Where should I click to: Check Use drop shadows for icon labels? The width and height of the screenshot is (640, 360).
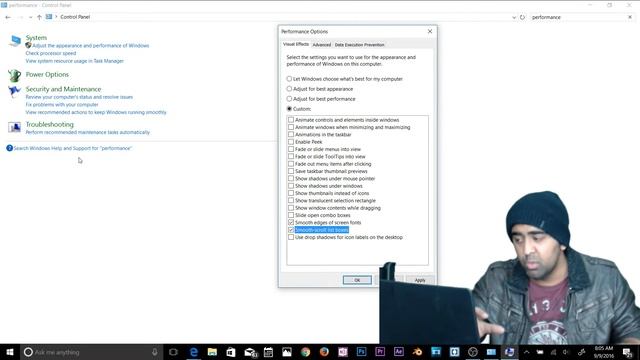(x=291, y=237)
